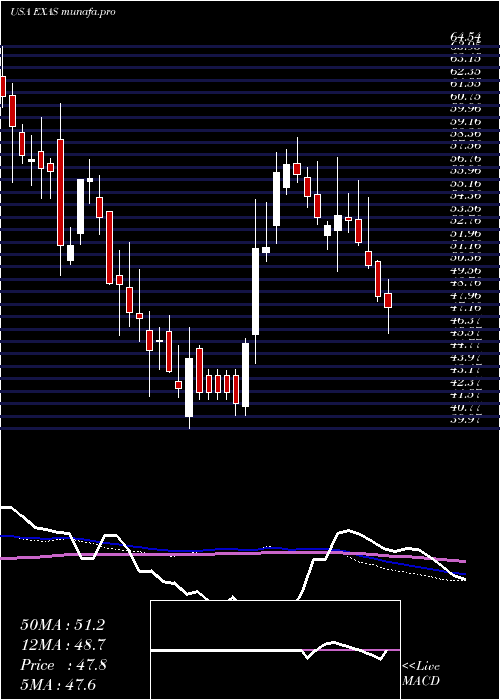
Task: Click the USA EXAS munafa.pro chart title
Action: 63,12
